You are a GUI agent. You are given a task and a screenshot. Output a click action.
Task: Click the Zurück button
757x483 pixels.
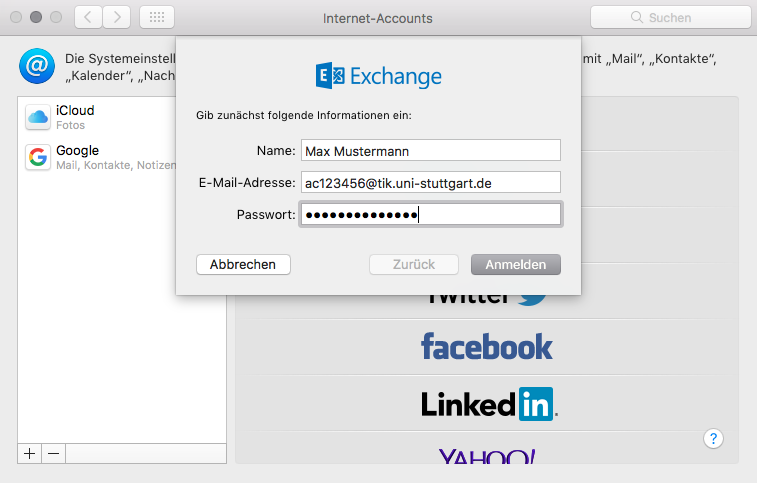point(414,265)
